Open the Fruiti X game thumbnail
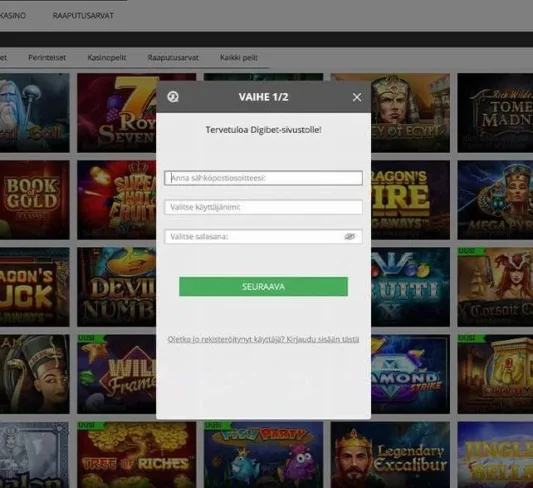This screenshot has height=488, width=533. coord(410,287)
